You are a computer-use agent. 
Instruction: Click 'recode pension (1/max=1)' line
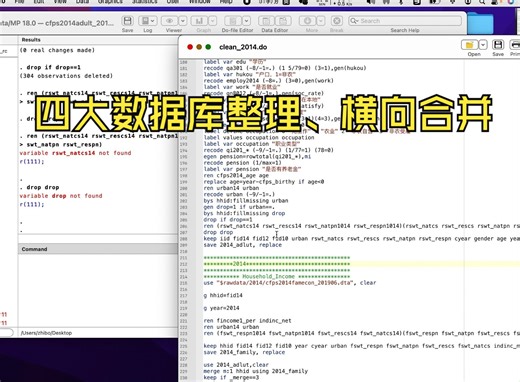point(243,163)
